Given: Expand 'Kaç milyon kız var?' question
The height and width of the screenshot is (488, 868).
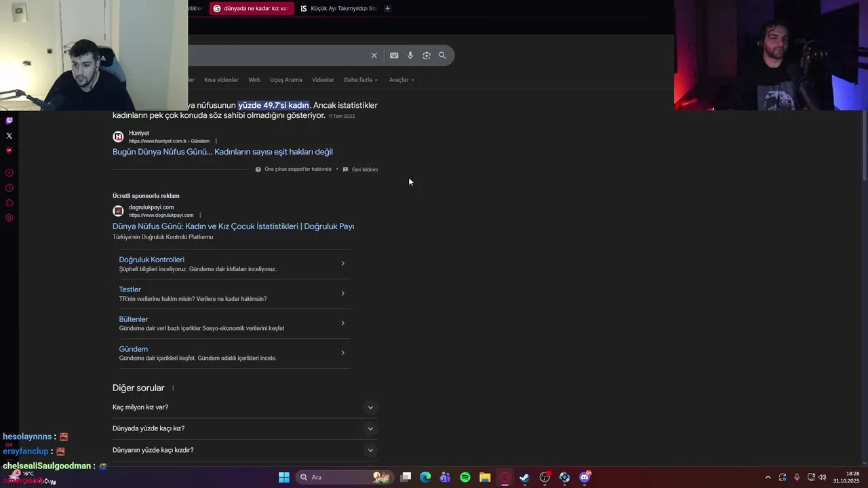Looking at the screenshot, I should 244,407.
